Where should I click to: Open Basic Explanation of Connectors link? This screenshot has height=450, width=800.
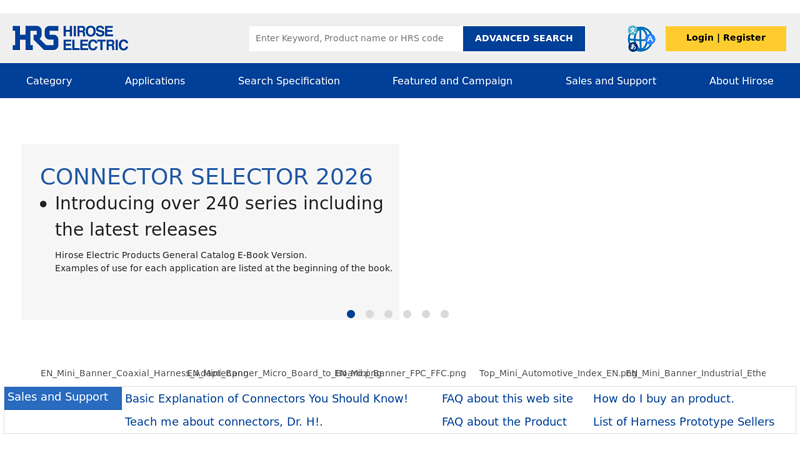point(266,398)
